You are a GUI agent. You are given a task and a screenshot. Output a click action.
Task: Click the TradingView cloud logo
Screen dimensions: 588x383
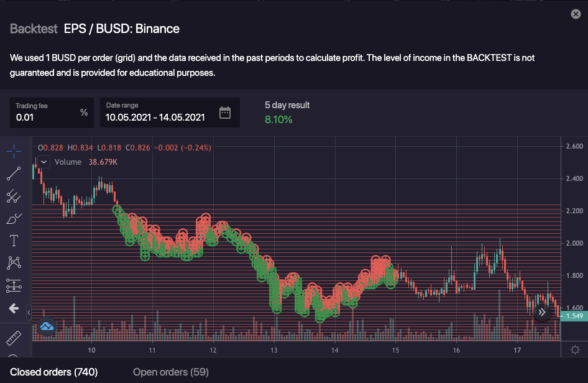(x=47, y=326)
